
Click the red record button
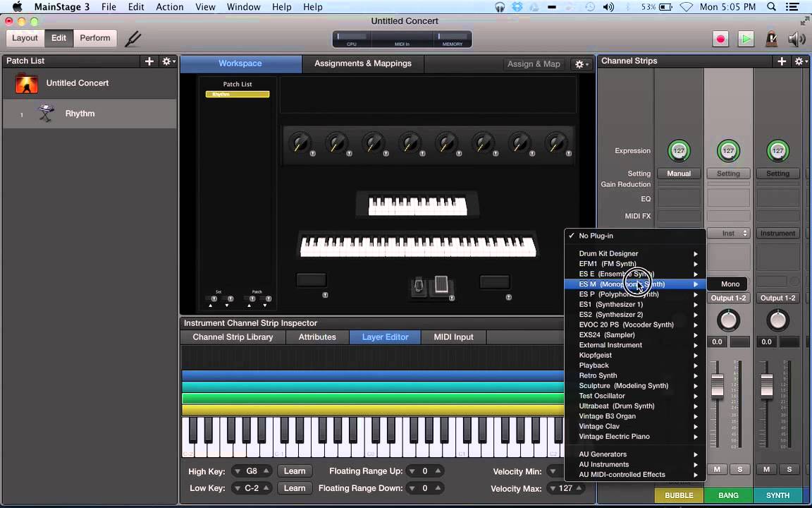click(x=720, y=39)
